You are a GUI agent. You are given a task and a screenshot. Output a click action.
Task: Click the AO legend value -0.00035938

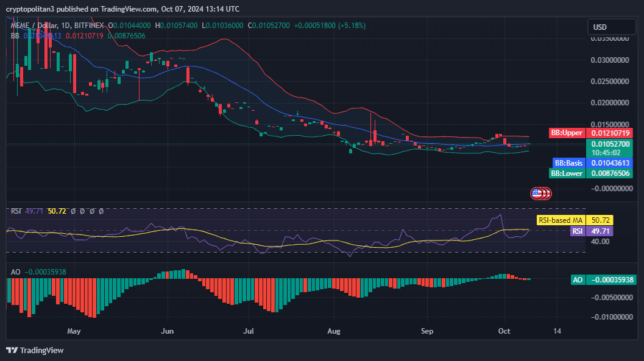pyautogui.click(x=45, y=272)
